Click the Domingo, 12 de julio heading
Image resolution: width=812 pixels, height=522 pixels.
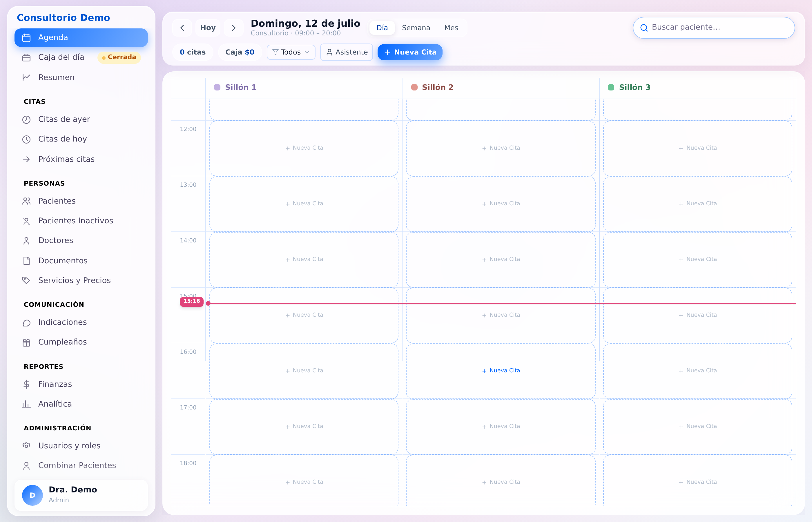click(305, 23)
